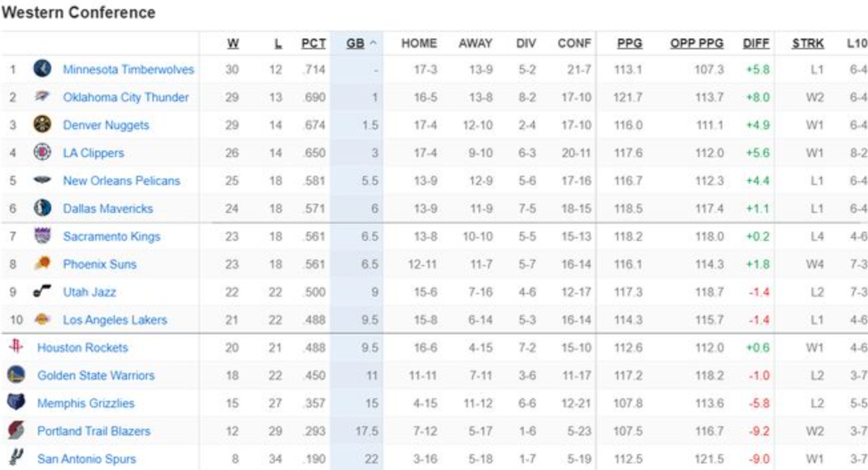Click the Sacramento Kings logo icon

[42, 236]
